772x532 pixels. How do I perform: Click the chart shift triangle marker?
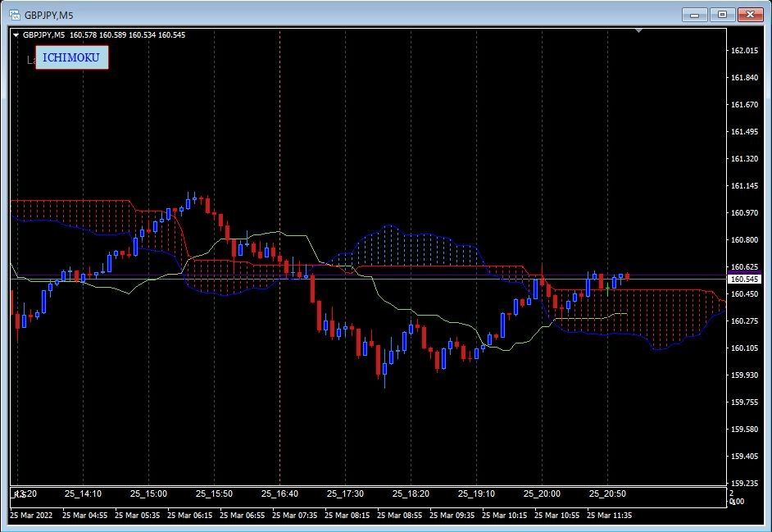click(x=639, y=32)
